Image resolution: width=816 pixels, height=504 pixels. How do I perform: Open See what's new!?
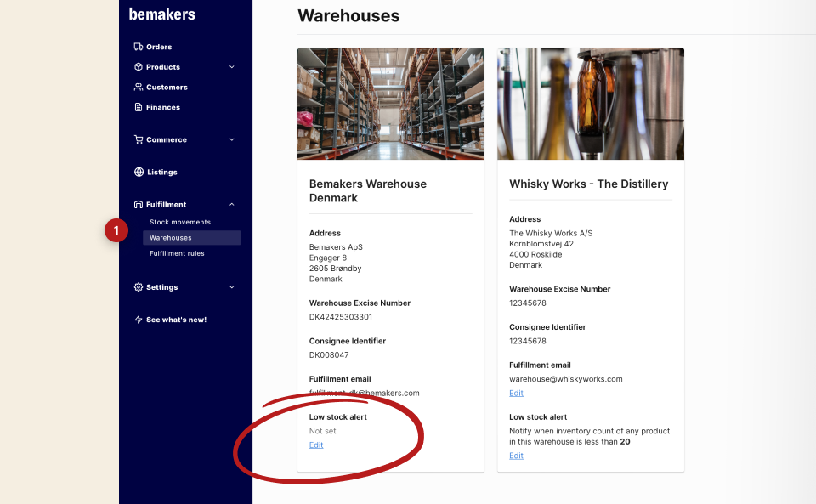coord(177,320)
